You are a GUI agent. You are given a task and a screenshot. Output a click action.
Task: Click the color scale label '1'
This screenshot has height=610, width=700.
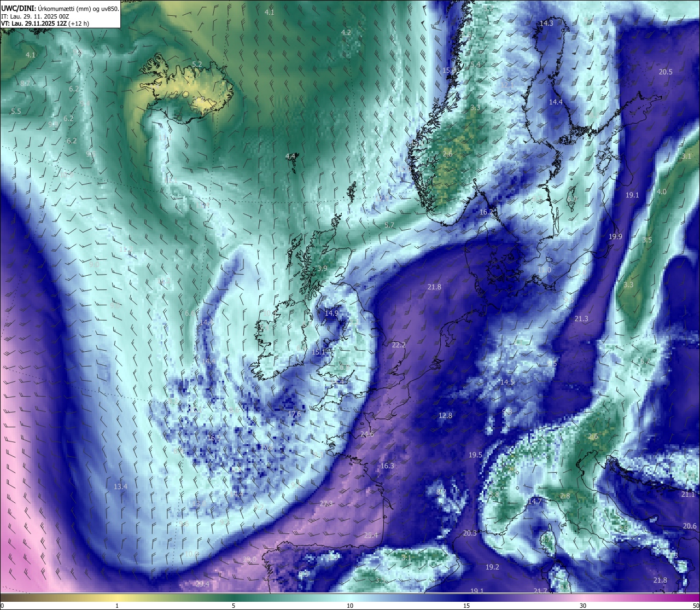tap(117, 606)
